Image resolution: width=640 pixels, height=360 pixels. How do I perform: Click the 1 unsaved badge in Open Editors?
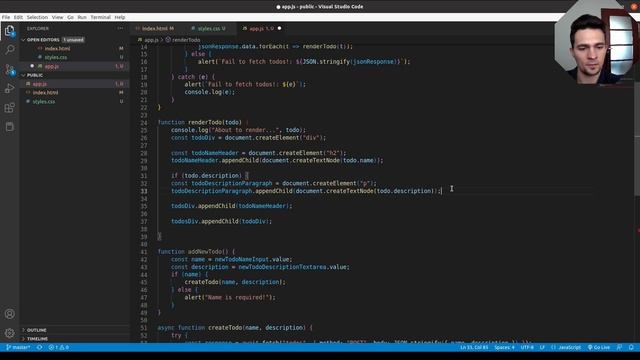pyautogui.click(x=73, y=40)
